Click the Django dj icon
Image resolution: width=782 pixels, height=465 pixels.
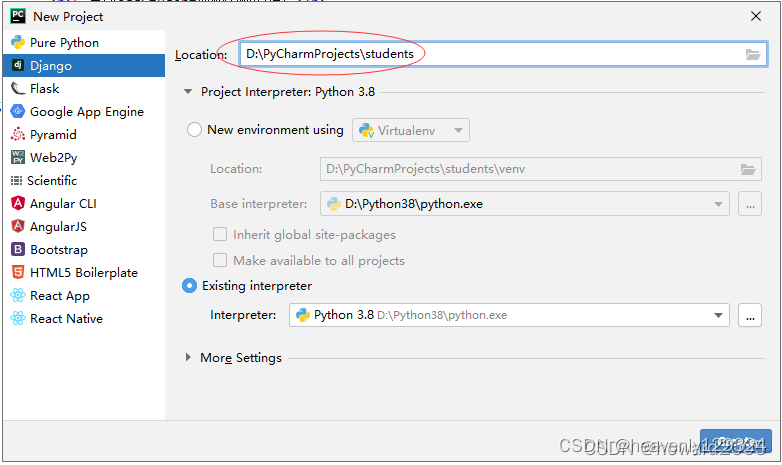tap(18, 65)
